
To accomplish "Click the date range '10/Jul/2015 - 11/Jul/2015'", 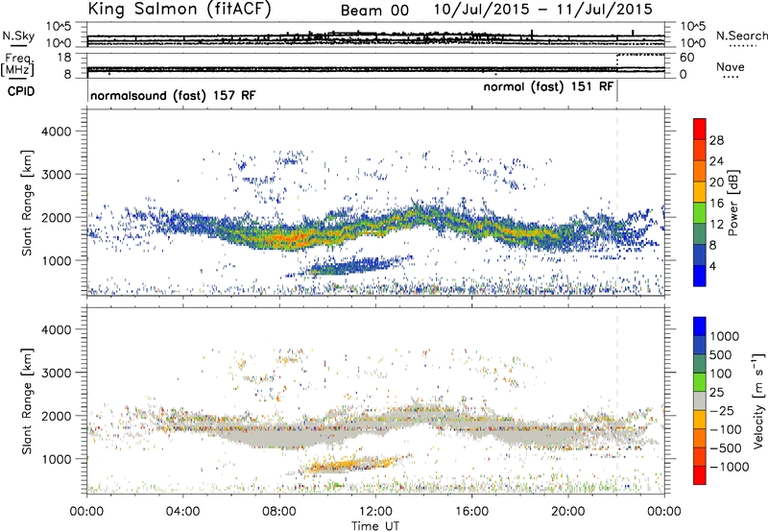I will point(543,9).
